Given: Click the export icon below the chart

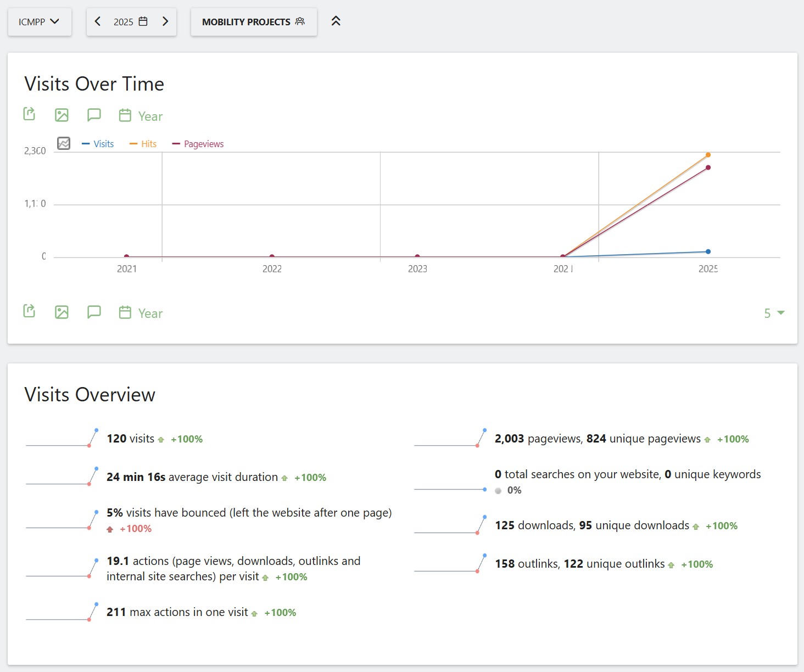Looking at the screenshot, I should (x=29, y=311).
